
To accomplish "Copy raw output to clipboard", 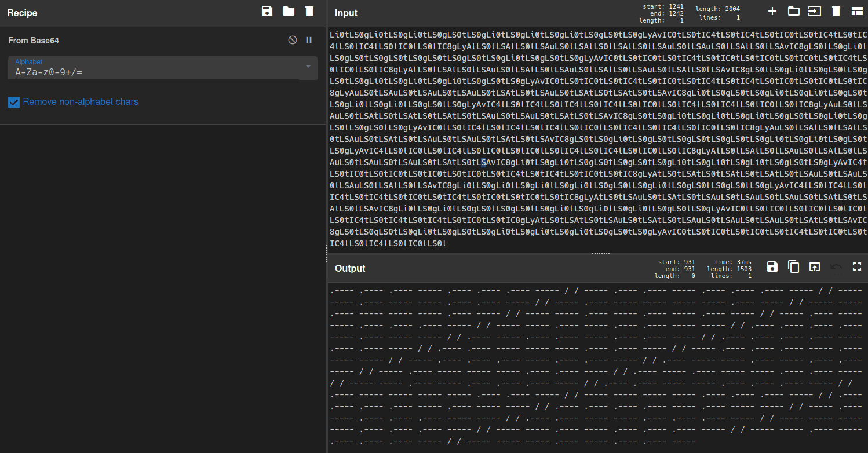I will (793, 266).
